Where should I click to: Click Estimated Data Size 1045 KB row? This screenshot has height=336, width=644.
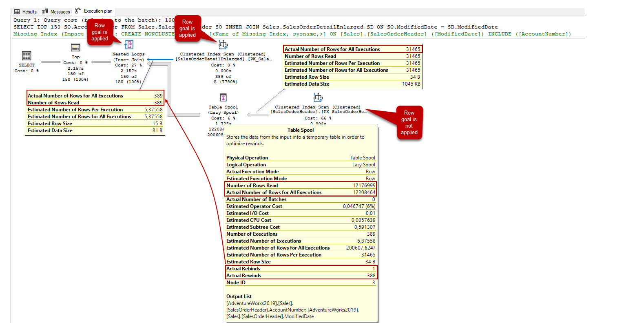(352, 84)
